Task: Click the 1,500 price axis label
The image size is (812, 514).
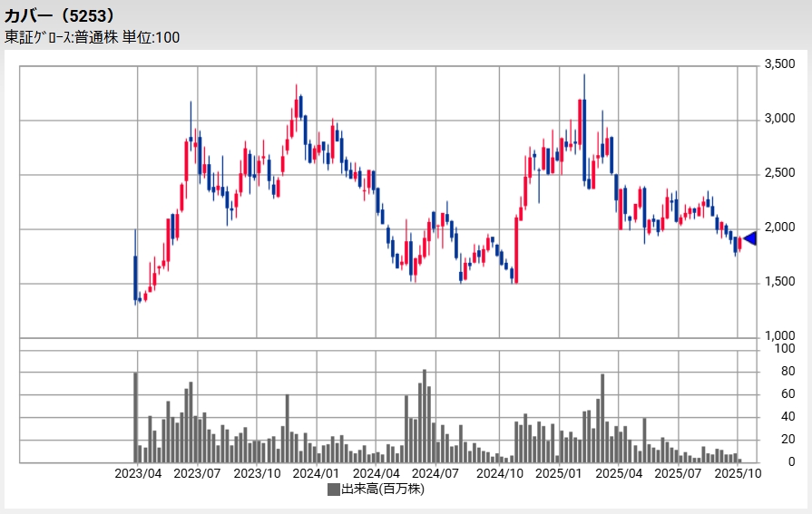Action: (779, 283)
